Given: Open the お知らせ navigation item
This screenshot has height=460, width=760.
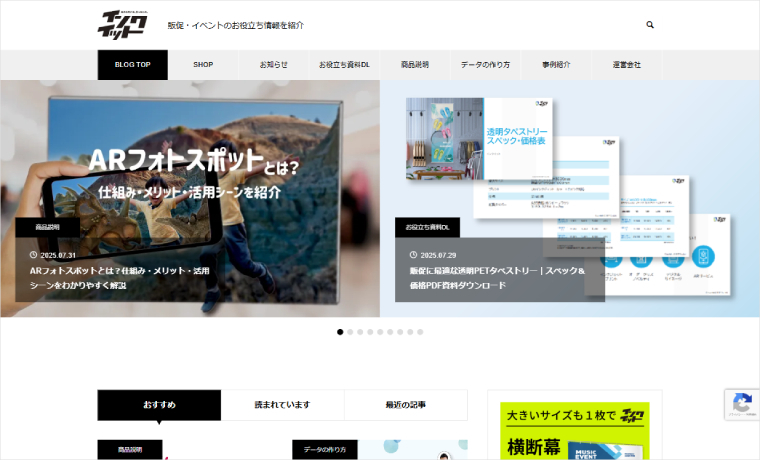Looking at the screenshot, I should (273, 65).
